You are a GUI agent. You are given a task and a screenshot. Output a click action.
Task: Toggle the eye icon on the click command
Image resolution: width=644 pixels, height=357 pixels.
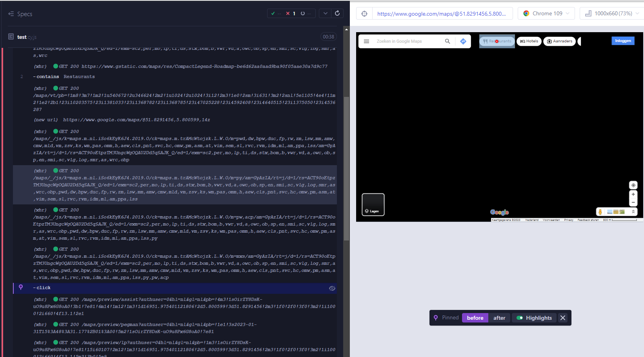tap(332, 288)
